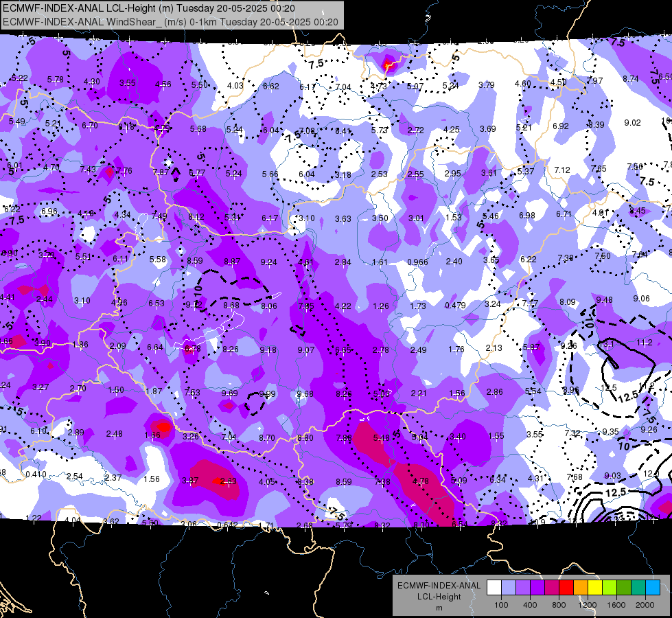
Task: Click the wind shear value 9.24
Action: tap(268, 262)
